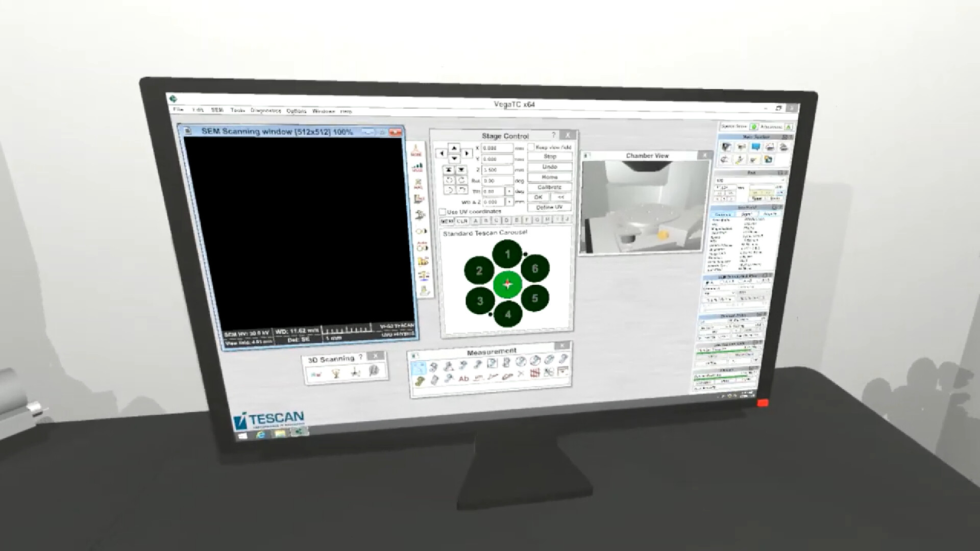This screenshot has height=551, width=980.
Task: Open the Tilt value dropdown arrow
Action: (x=509, y=191)
